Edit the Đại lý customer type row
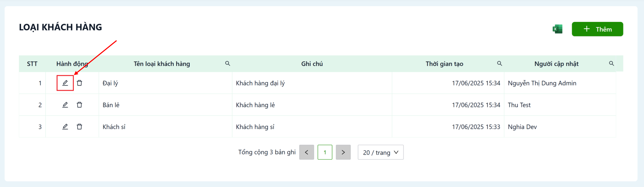Image resolution: width=644 pixels, height=187 pixels. pos(65,83)
